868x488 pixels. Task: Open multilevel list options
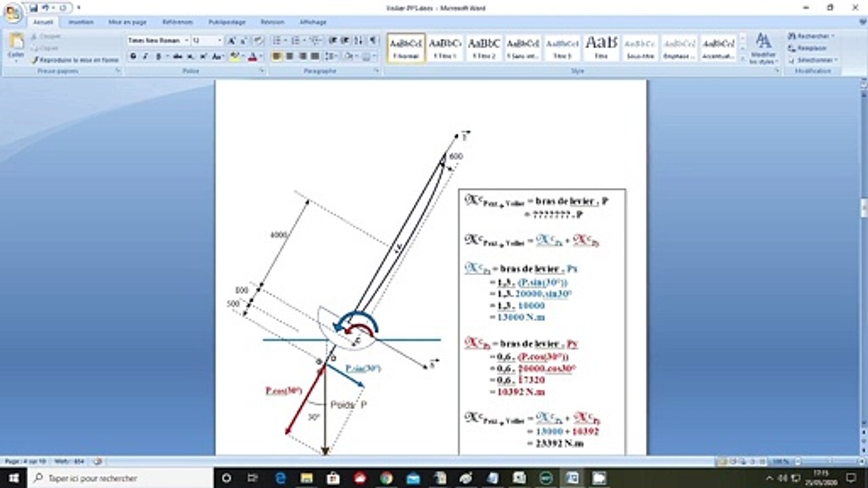tap(316, 41)
